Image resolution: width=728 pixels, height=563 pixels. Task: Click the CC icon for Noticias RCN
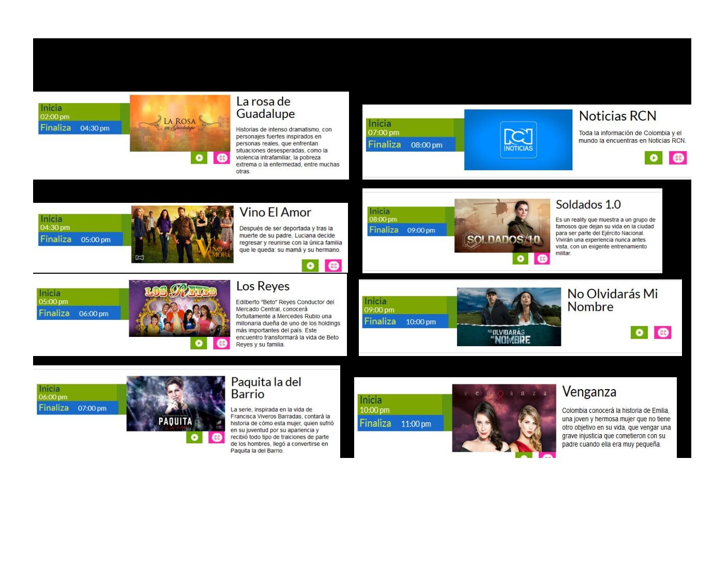coord(678,158)
